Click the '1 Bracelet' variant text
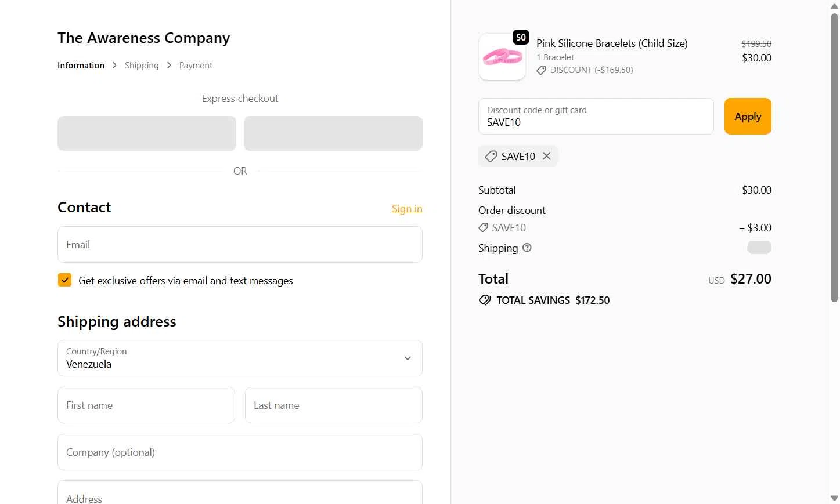 (x=555, y=57)
